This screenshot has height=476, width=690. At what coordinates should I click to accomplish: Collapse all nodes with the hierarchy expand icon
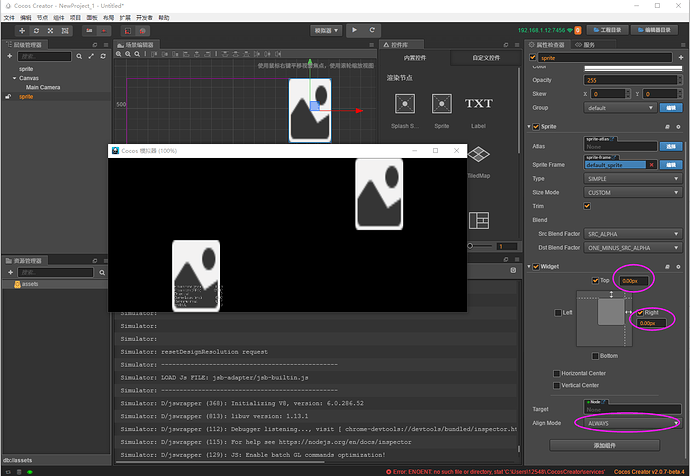click(x=91, y=56)
